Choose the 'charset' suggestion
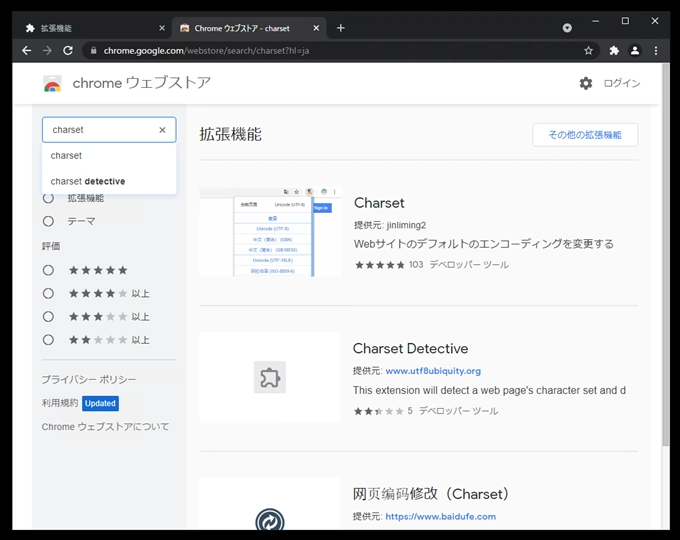The width and height of the screenshot is (680, 540). (x=109, y=156)
